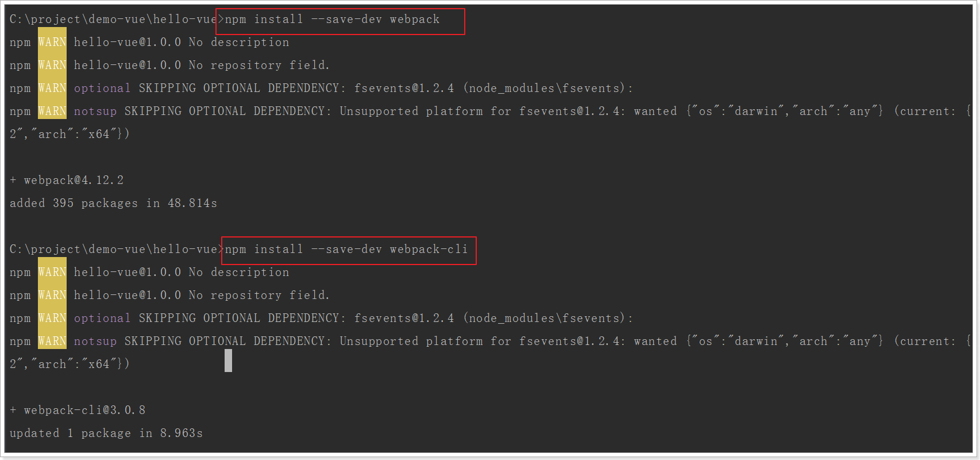Click the second 'notsup' warning keyword

(95, 342)
